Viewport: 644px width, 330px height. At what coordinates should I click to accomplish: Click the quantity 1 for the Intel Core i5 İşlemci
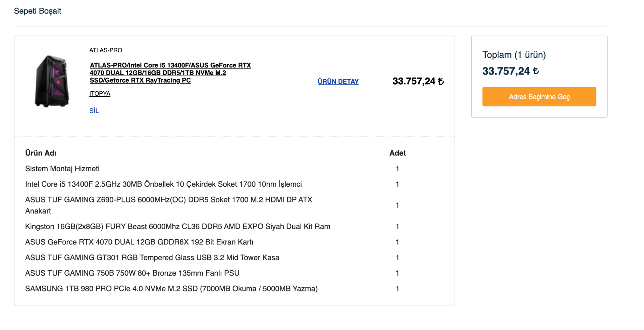(x=397, y=184)
